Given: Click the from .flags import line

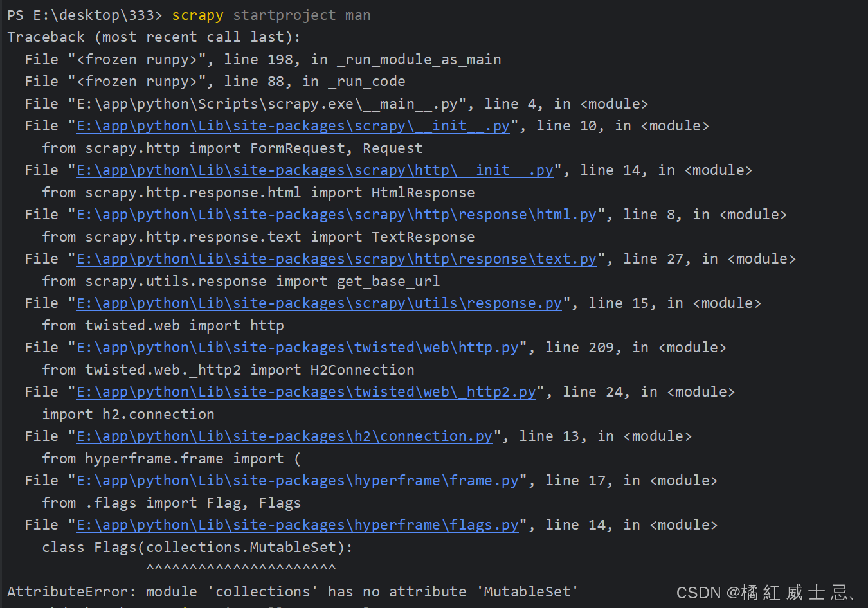Looking at the screenshot, I should (171, 503).
